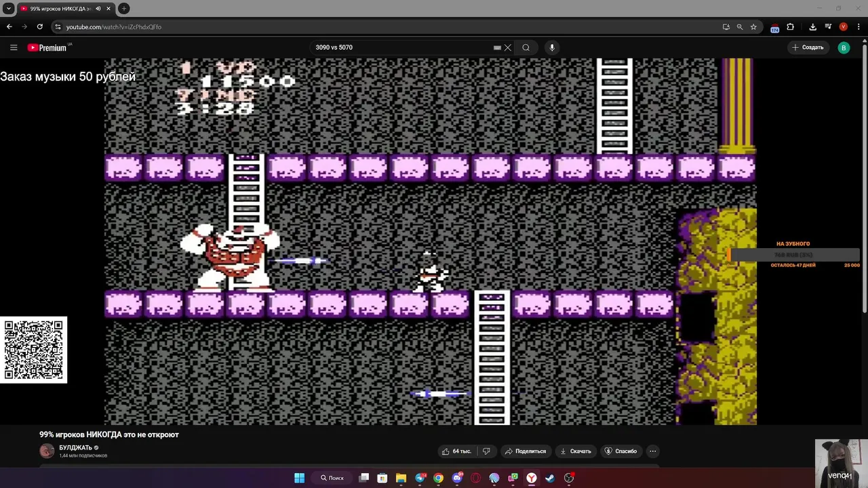
Task: Open the tab search dropdown arrow
Action: 9,9
